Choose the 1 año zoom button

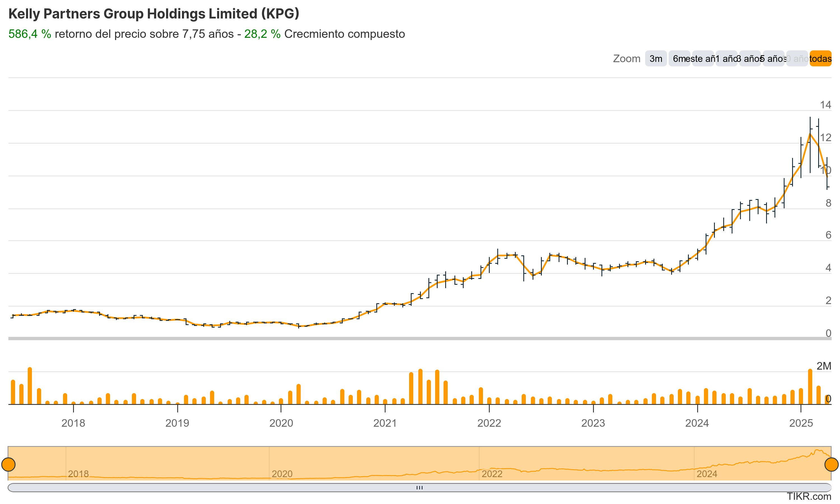[x=726, y=59]
